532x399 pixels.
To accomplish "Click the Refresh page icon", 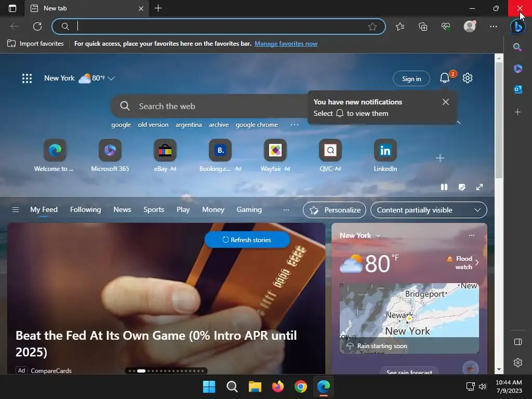I will [x=37, y=26].
